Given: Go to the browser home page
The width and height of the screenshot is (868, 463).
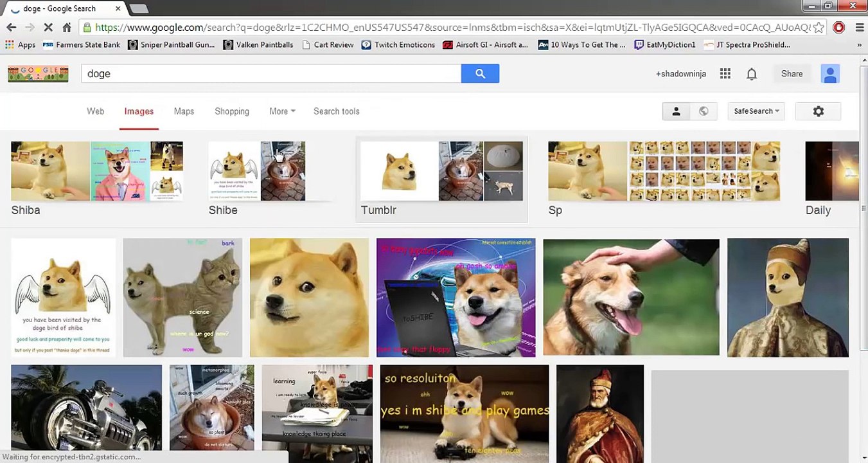Looking at the screenshot, I should [67, 28].
